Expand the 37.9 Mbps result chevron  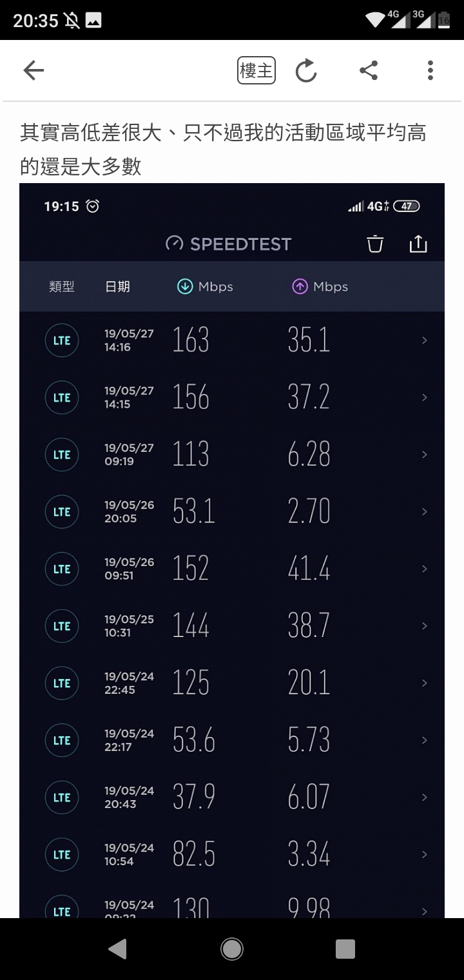click(x=424, y=798)
